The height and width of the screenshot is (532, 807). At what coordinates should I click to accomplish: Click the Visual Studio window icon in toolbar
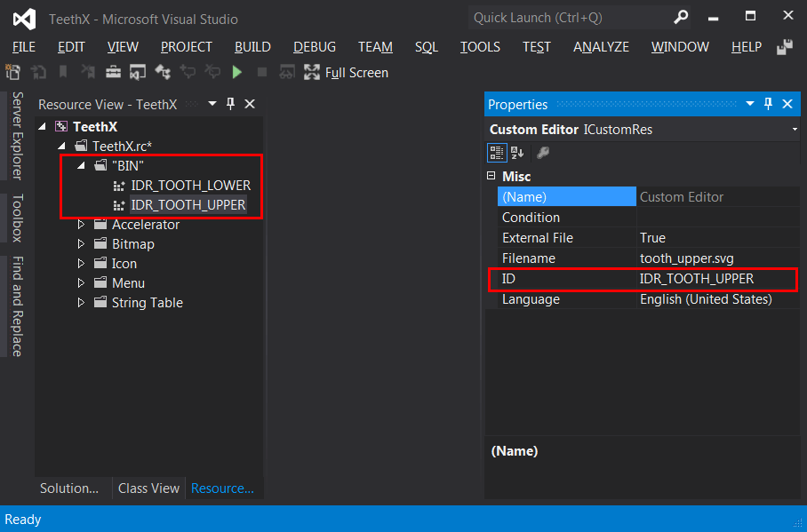pos(138,73)
